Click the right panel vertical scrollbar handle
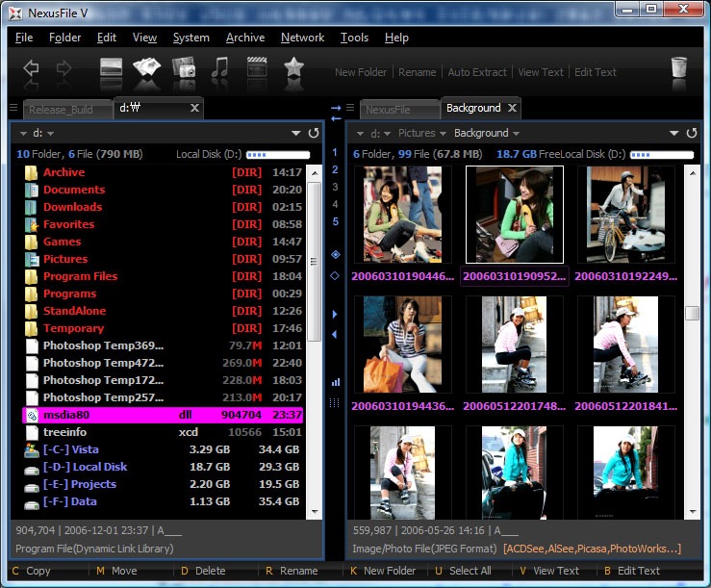711x588 pixels. click(x=692, y=314)
